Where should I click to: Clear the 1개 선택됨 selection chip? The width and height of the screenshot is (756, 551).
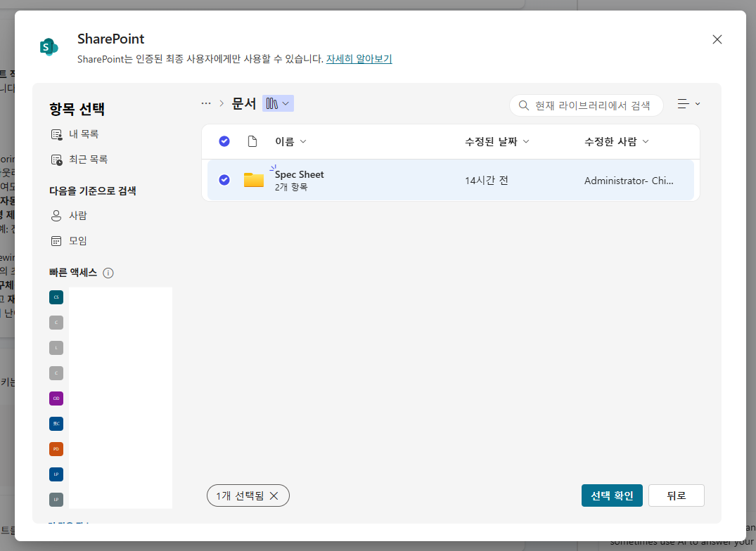[274, 495]
